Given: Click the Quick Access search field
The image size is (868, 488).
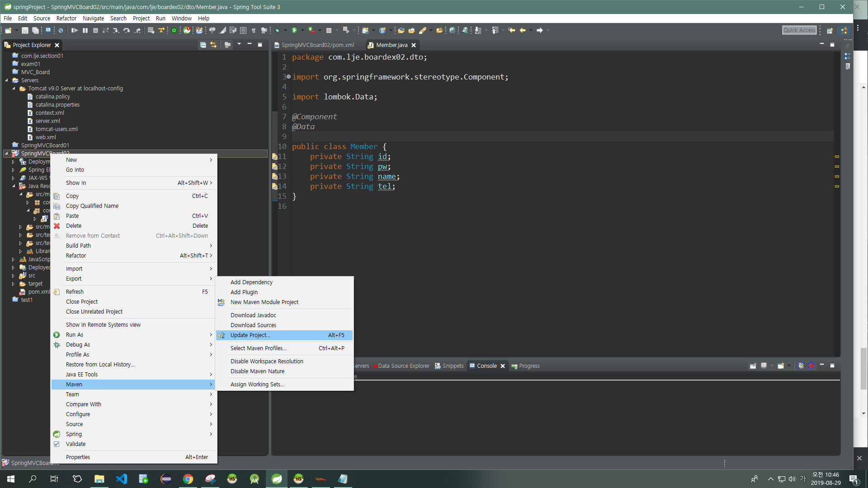Looking at the screenshot, I should click(799, 30).
